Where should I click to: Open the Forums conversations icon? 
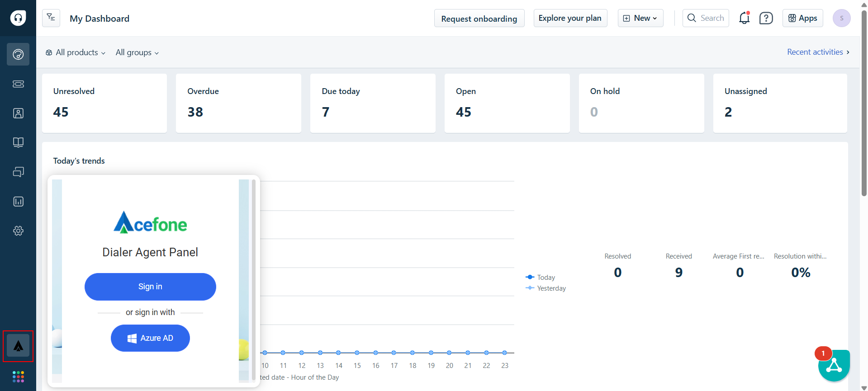coord(18,172)
